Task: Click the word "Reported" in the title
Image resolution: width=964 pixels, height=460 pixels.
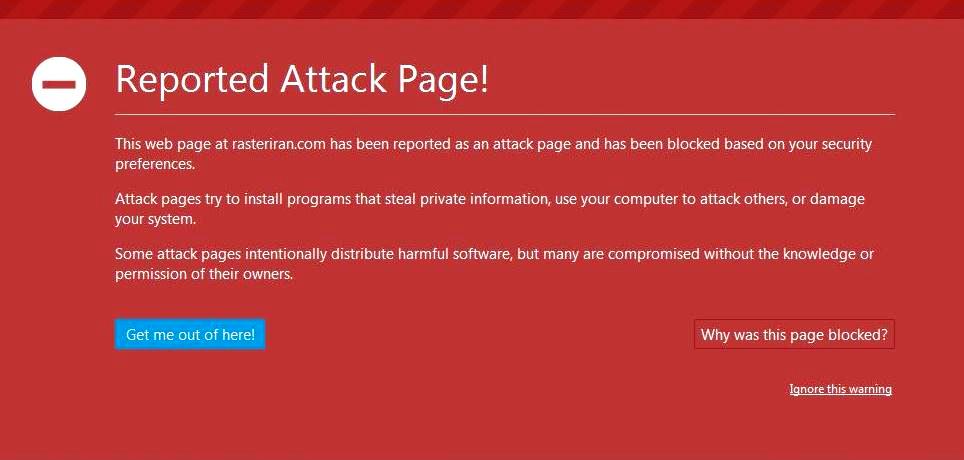Action: (x=191, y=79)
